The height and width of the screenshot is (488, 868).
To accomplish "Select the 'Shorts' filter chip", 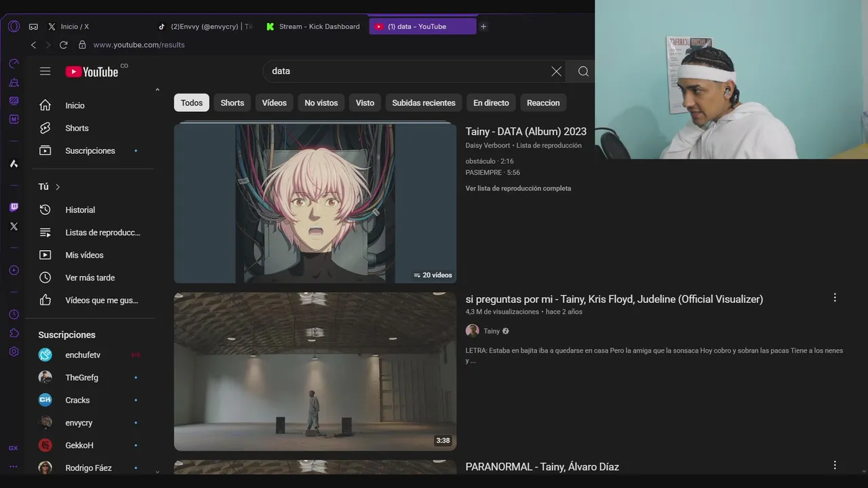I will (x=232, y=103).
